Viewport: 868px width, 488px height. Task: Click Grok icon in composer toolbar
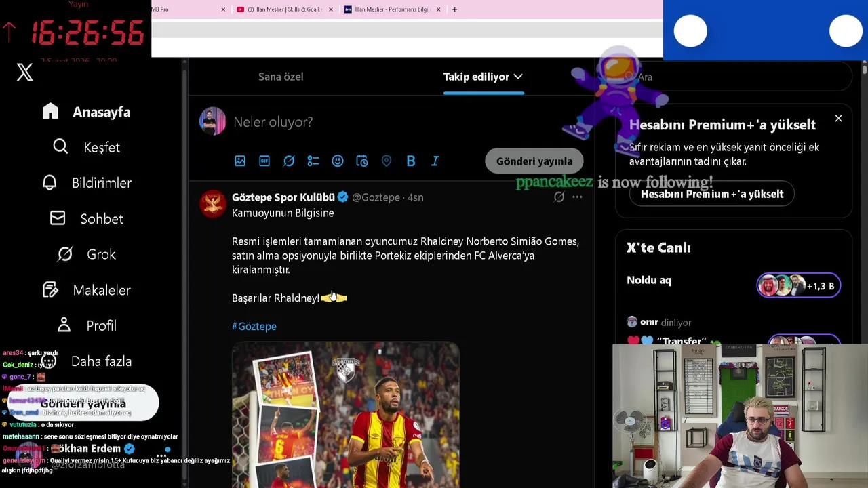[289, 161]
